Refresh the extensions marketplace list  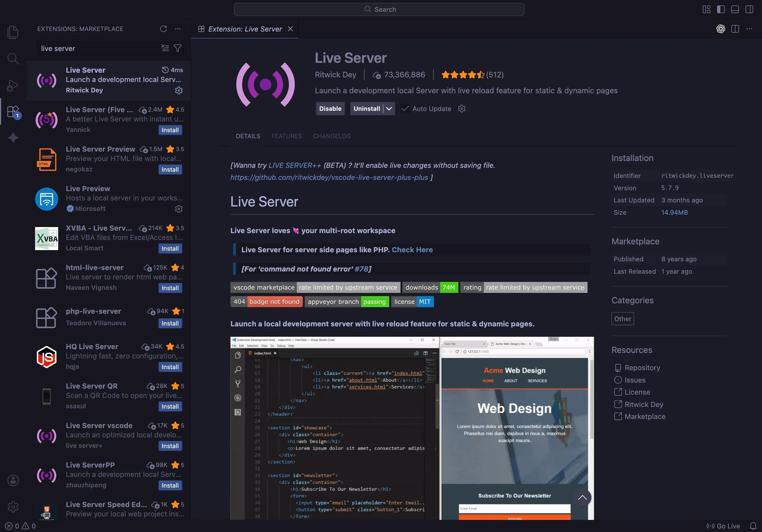(x=163, y=29)
